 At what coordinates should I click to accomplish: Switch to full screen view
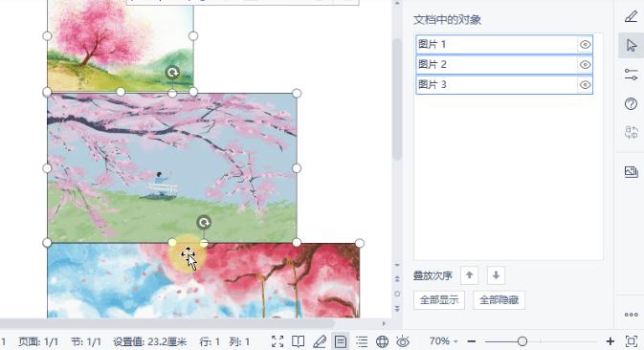tap(278, 341)
